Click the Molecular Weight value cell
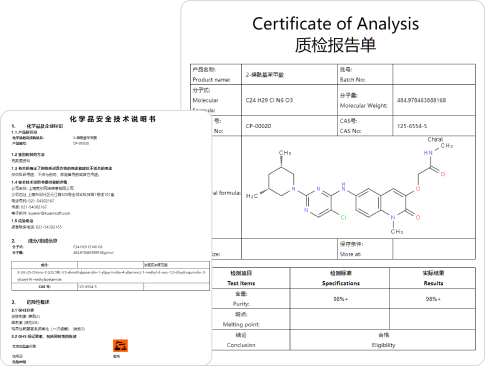Screen dimensions: 485x366 (434, 100)
